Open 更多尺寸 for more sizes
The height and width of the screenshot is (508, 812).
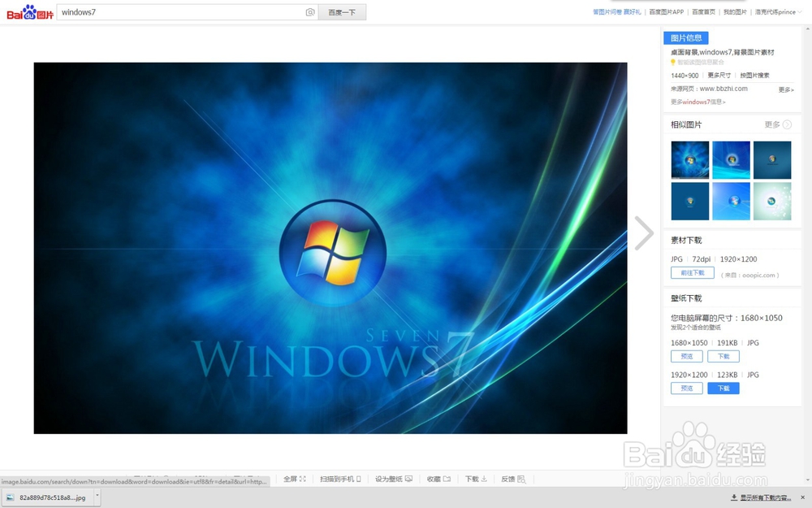point(719,75)
